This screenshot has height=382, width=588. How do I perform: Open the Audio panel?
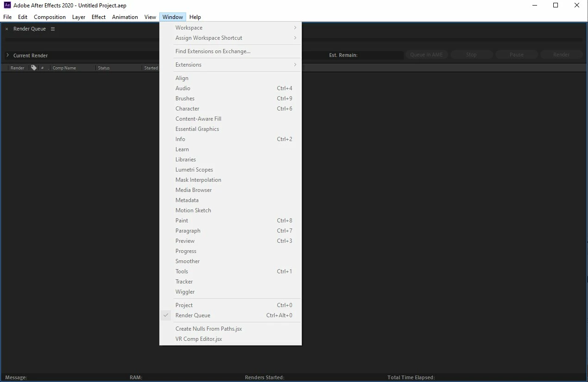click(231, 88)
